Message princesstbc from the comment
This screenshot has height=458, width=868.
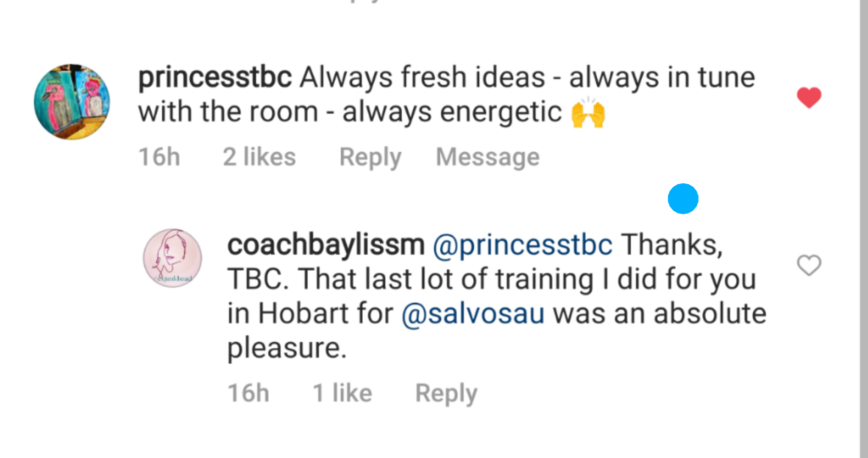[x=487, y=157]
